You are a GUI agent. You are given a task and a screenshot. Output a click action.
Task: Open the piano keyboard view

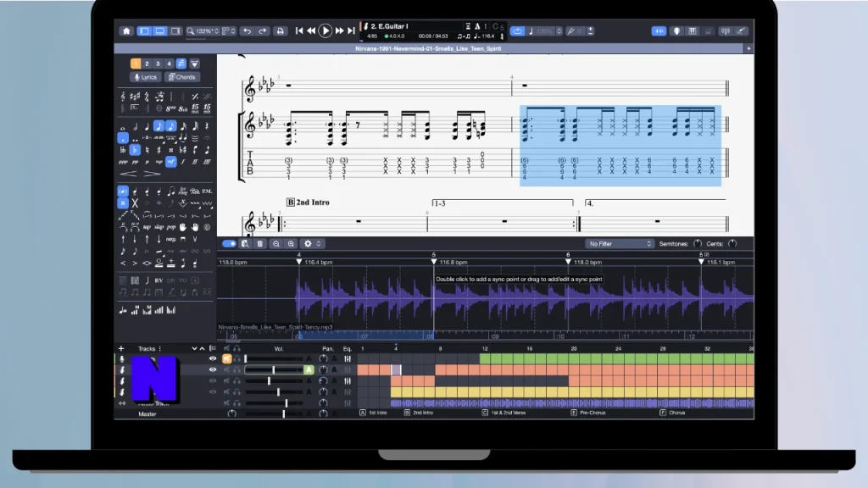(x=693, y=31)
